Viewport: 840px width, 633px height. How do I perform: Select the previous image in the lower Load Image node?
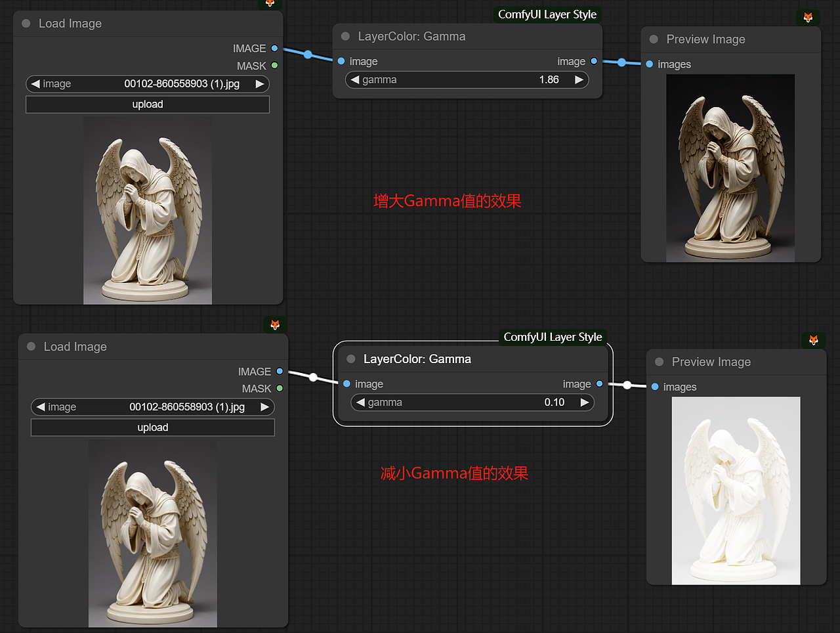click(41, 407)
